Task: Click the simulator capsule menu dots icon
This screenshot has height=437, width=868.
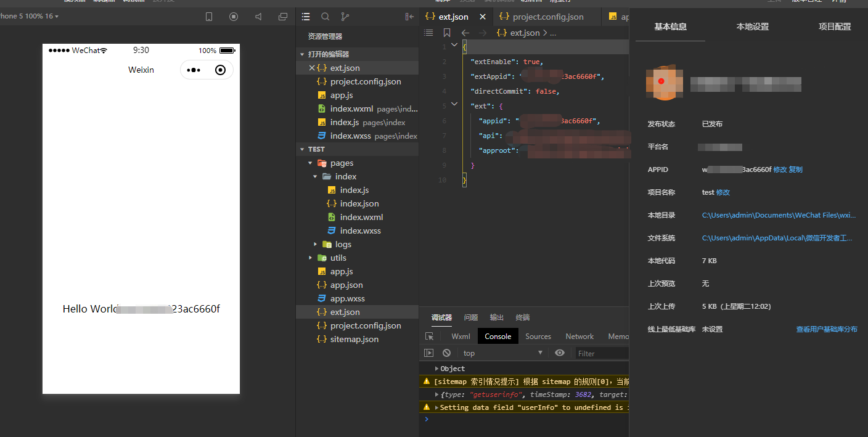Action: [194, 70]
